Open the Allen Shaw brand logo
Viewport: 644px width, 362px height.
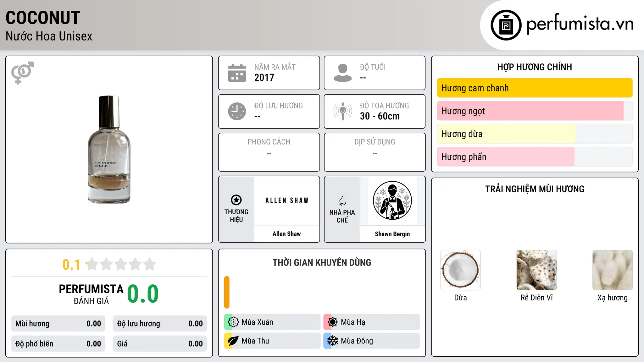287,200
